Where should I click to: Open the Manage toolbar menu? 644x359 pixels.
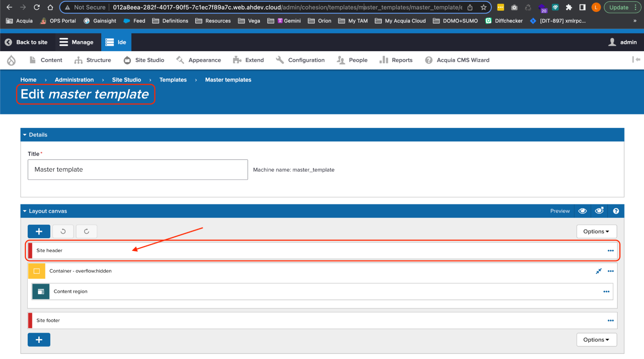point(76,42)
